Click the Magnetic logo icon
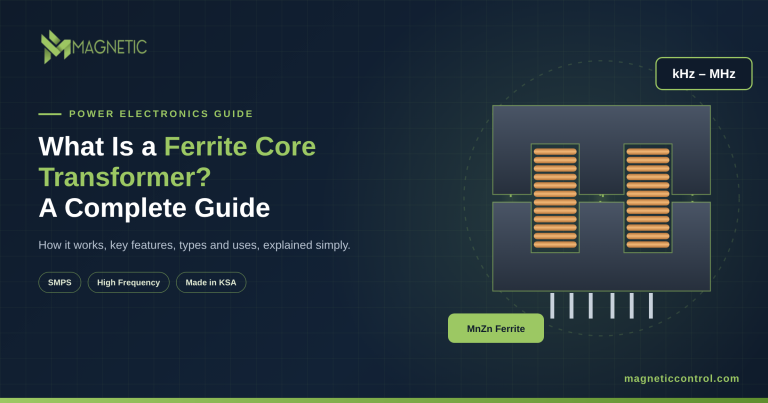The image size is (768, 403). click(x=56, y=47)
